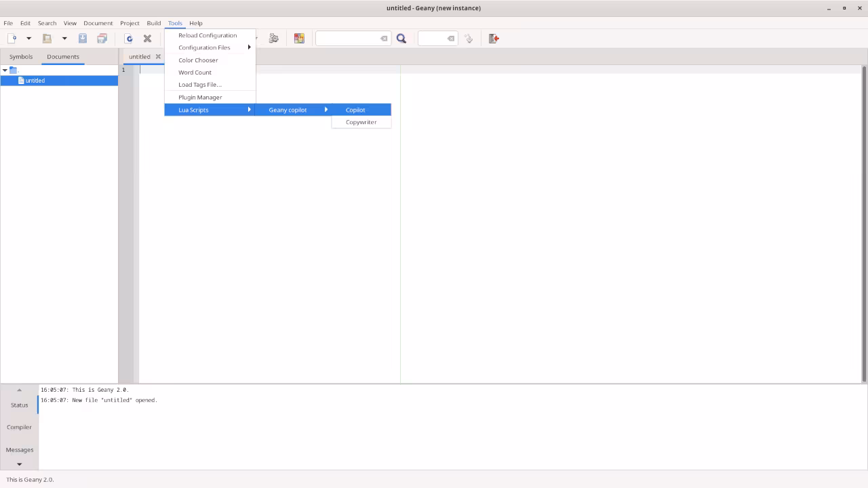Jump to the entered line number icon

tap(469, 38)
